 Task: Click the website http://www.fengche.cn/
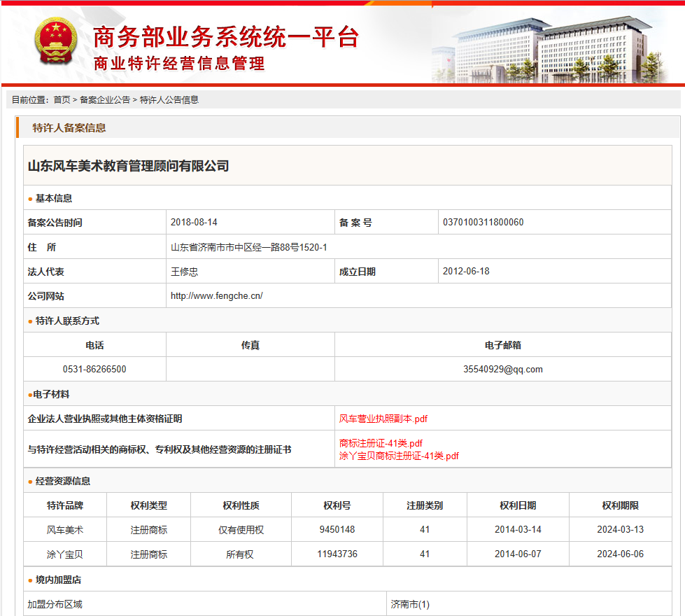[217, 296]
